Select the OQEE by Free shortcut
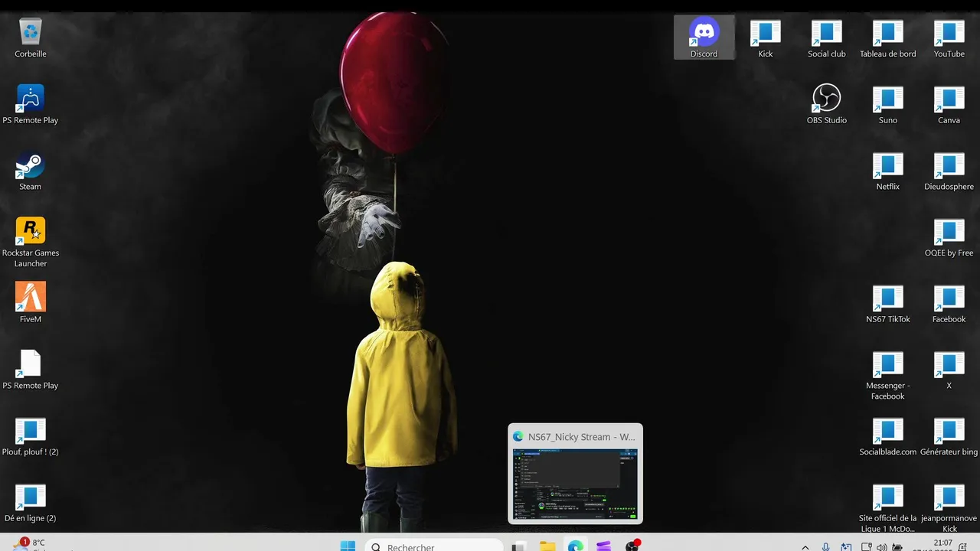 (949, 237)
